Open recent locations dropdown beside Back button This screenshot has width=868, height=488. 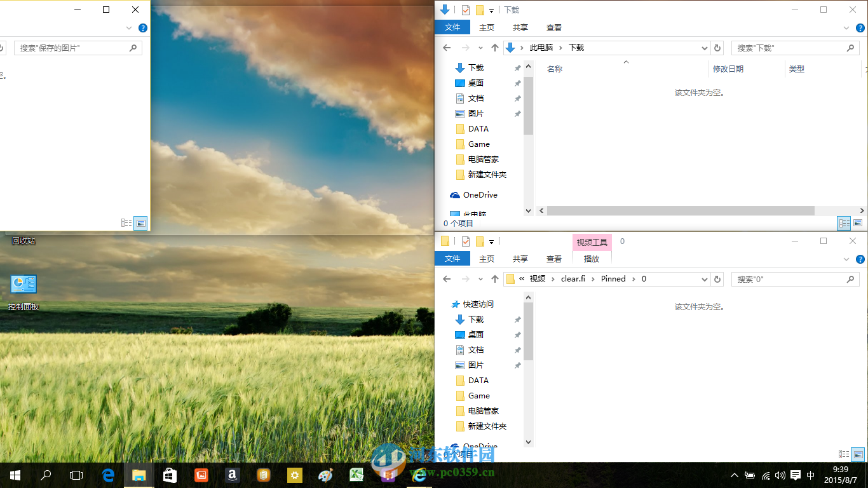(481, 48)
